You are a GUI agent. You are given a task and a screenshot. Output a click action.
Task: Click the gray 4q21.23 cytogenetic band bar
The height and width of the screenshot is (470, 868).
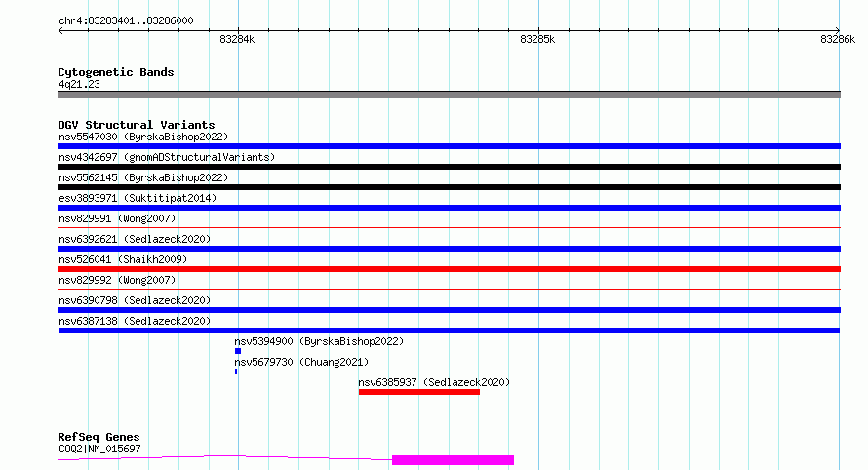pos(449,95)
